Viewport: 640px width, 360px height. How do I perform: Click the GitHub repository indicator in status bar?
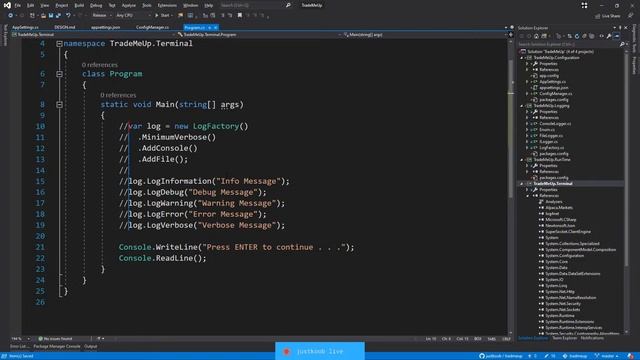500,356
